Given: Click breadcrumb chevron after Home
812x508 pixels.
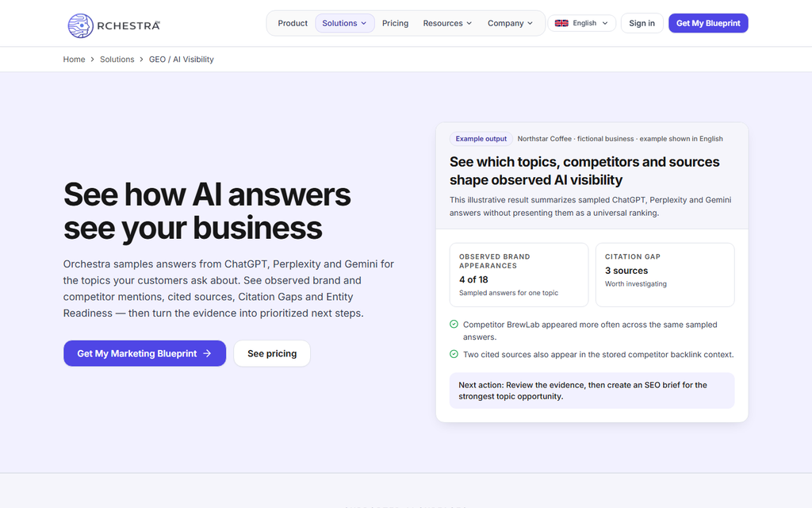Looking at the screenshot, I should pyautogui.click(x=93, y=60).
